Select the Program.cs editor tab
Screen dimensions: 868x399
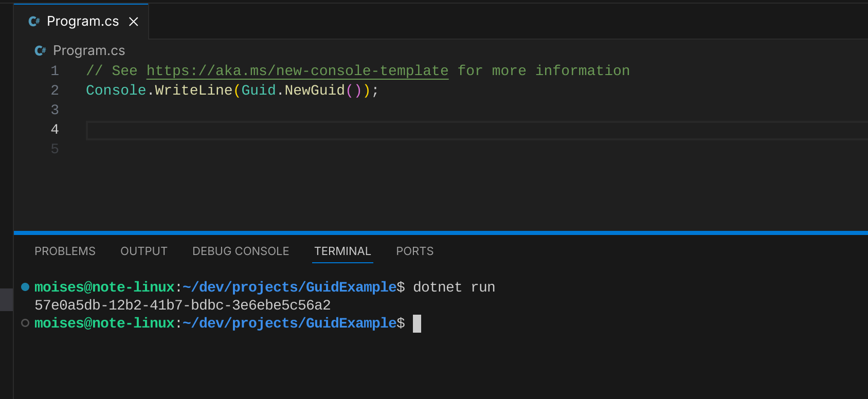coord(81,22)
